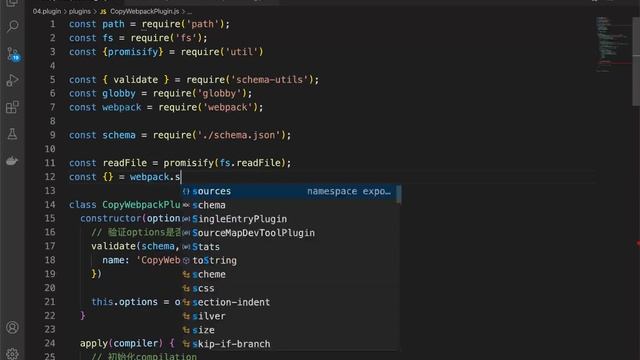Viewport: 640px width, 360px height.
Task: Click 'readFile' variable on line 11
Action: 124,163
